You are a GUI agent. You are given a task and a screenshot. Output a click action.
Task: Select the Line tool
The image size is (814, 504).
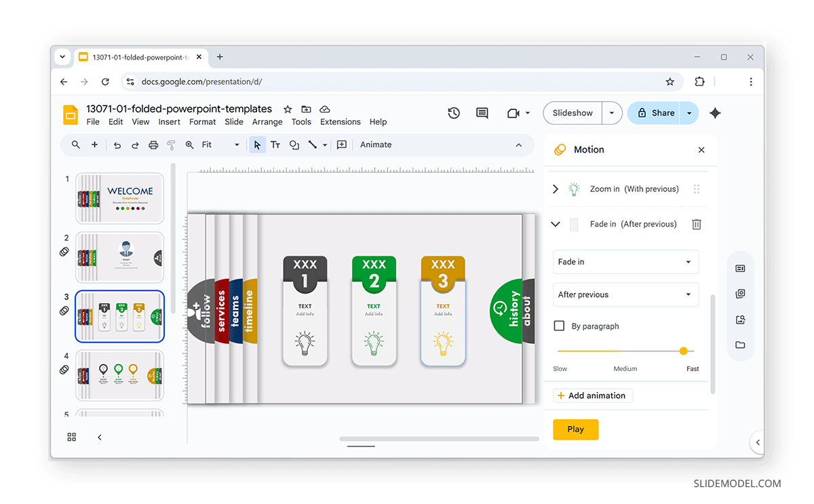tap(312, 144)
